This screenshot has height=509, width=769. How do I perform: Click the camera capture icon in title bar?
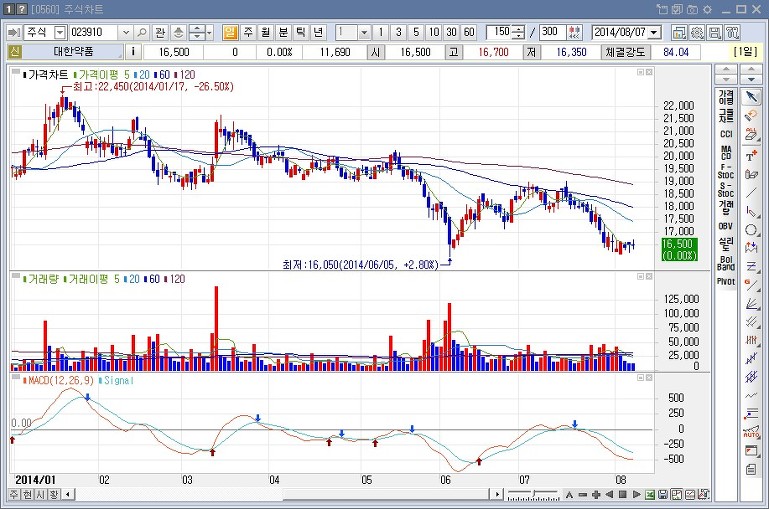click(x=692, y=9)
